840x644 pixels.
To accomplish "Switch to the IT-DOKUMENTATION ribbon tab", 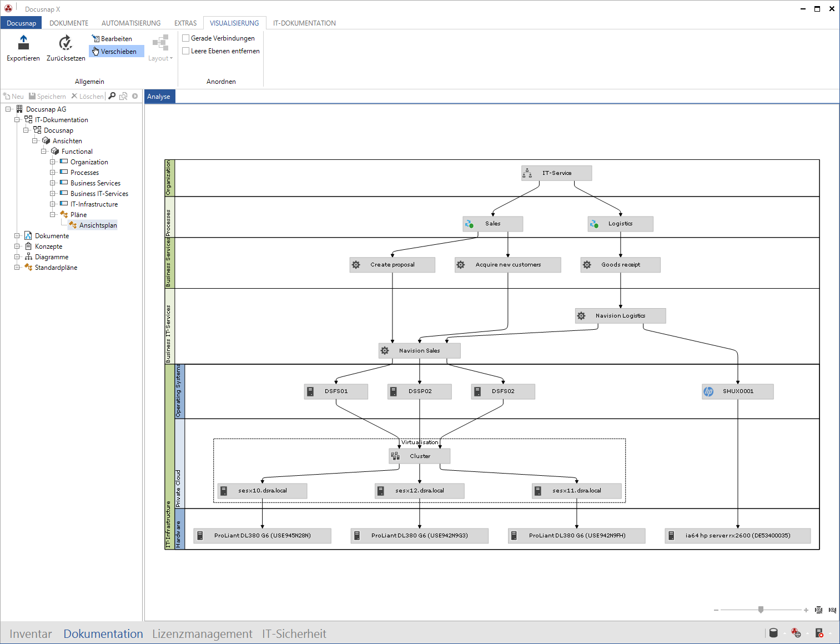I will [304, 23].
